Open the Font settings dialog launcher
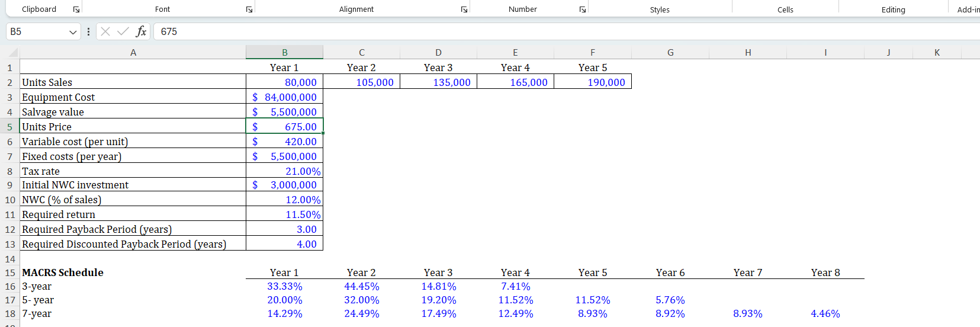980x327 pixels. click(x=249, y=9)
